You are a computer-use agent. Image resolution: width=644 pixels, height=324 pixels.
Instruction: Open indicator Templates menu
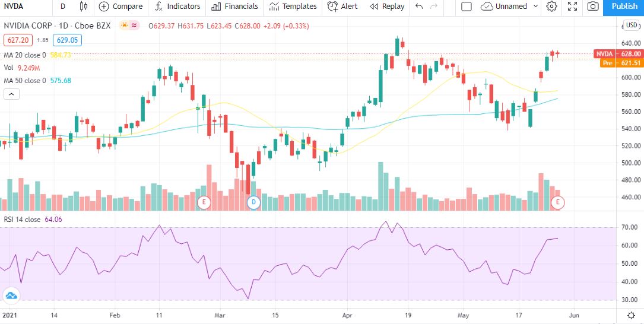coord(293,6)
